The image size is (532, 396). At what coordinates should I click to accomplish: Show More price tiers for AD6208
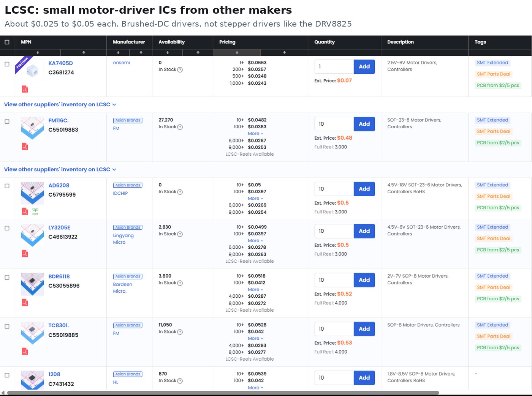coord(255,199)
